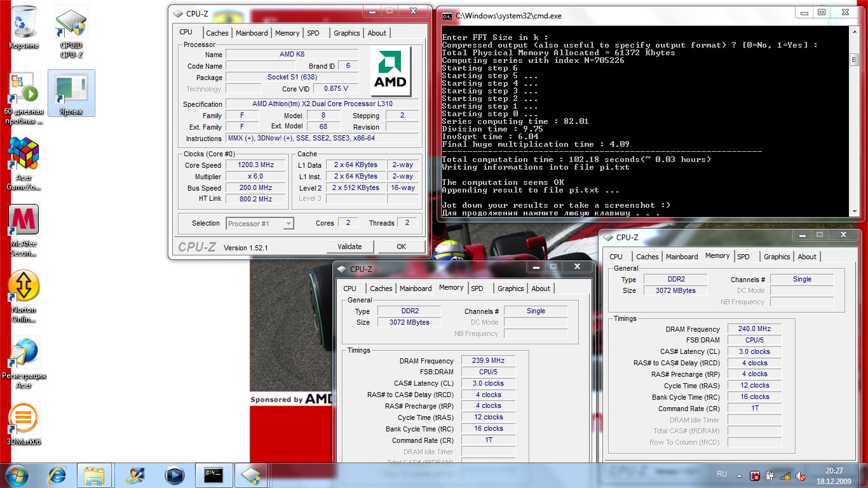Switch to Memory tab in CPU-Z processor window
Screen dimensions: 868x488
click(287, 33)
